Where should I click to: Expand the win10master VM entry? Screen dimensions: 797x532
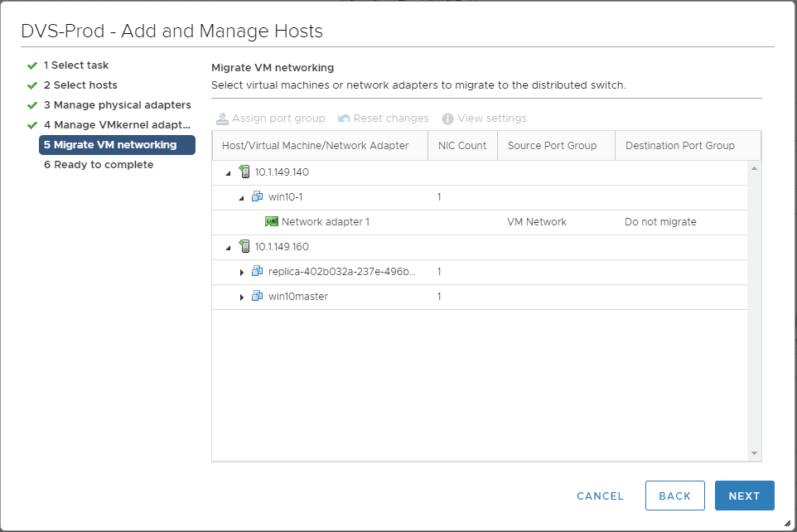tap(241, 297)
